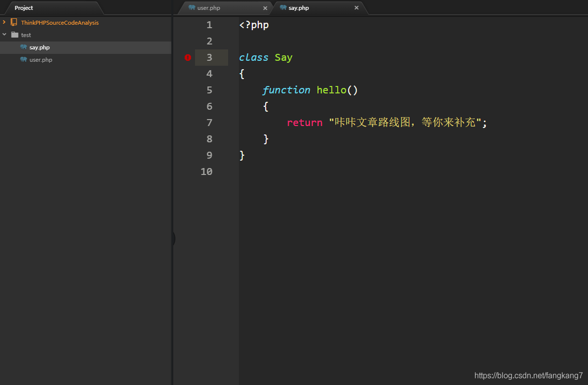Close the user.php editor tab
588x385 pixels.
pyautogui.click(x=265, y=8)
